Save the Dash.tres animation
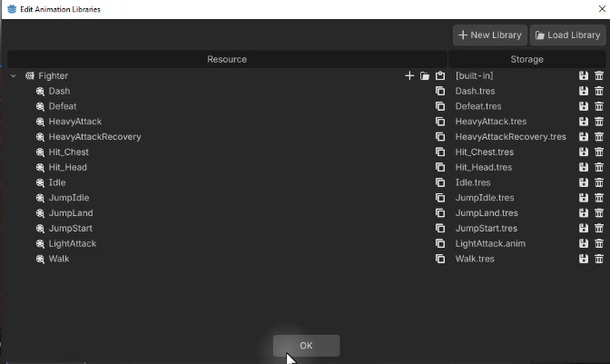Screen dimensions: 610x364 click(x=584, y=91)
